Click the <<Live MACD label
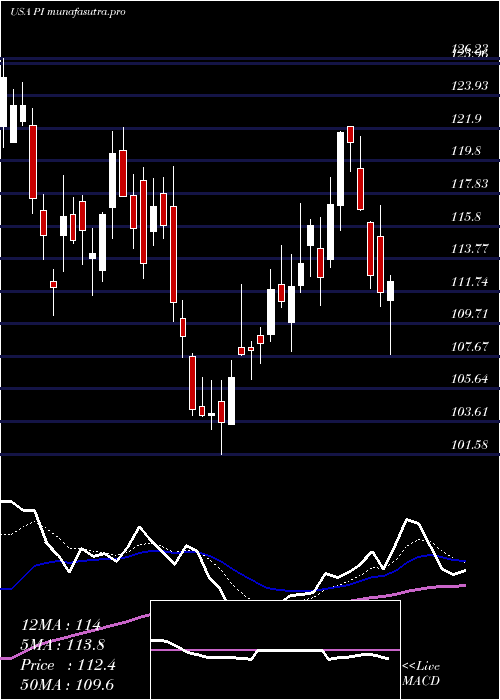Image resolution: width=500 pixels, height=700 pixels. [421, 674]
